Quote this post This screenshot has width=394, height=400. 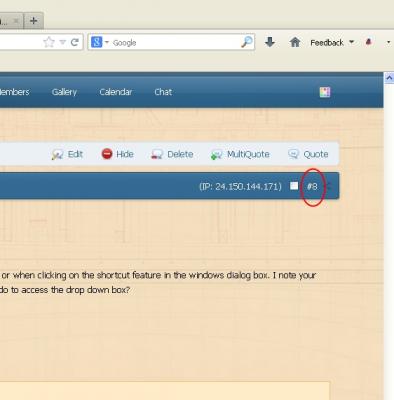click(308, 154)
